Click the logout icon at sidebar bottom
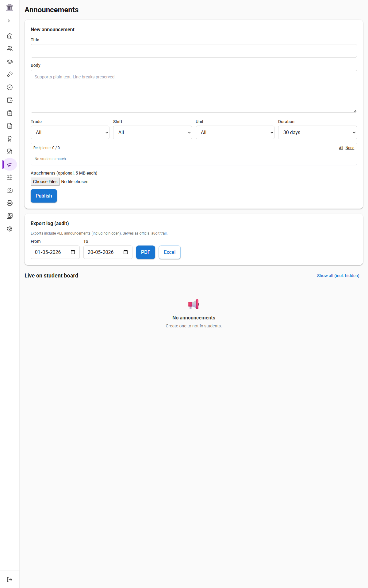Image resolution: width=368 pixels, height=588 pixels. [x=10, y=579]
